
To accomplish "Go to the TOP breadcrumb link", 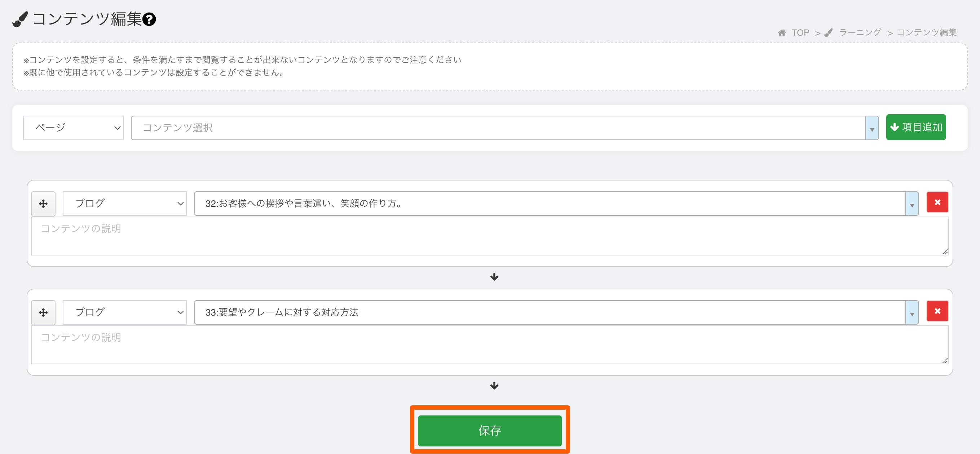I will coord(800,33).
